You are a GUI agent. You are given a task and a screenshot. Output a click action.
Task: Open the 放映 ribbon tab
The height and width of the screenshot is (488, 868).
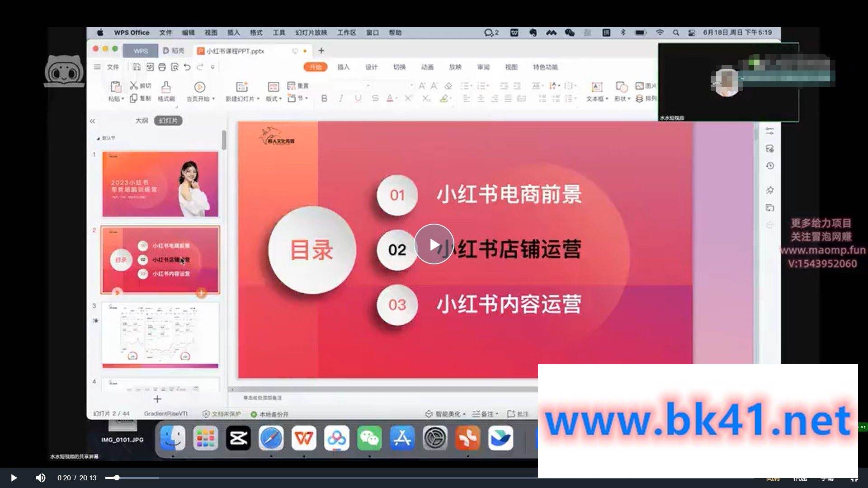455,67
